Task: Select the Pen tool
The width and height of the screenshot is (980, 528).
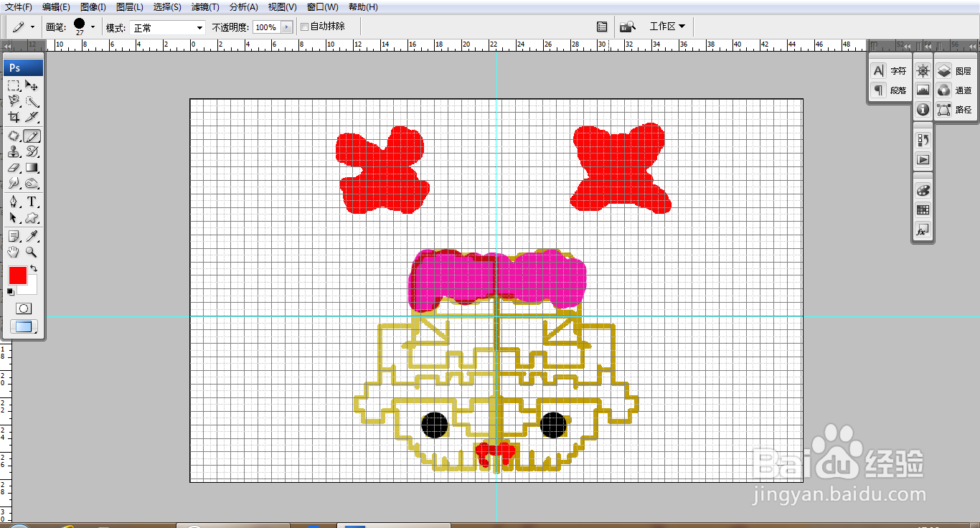Action: (x=14, y=202)
